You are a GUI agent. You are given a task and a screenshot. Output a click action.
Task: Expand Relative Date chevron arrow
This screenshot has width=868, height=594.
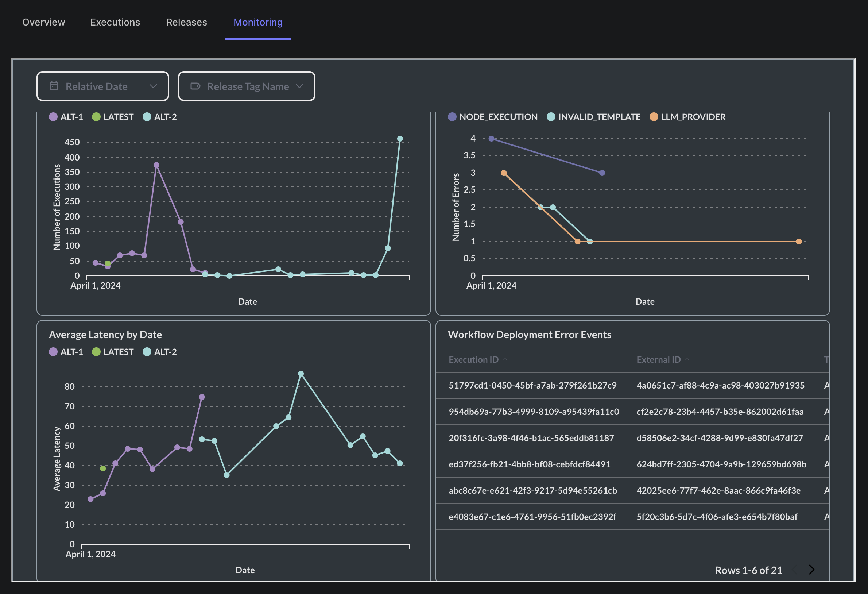[153, 86]
